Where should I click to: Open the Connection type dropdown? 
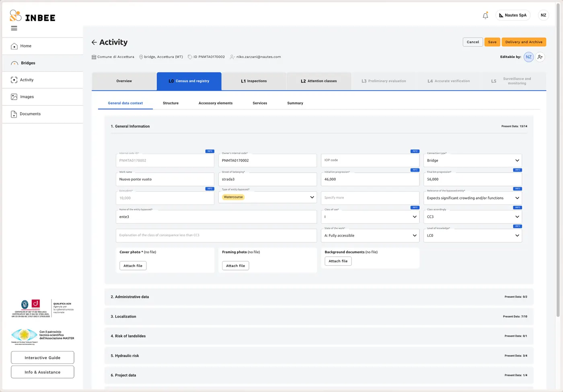[473, 160]
